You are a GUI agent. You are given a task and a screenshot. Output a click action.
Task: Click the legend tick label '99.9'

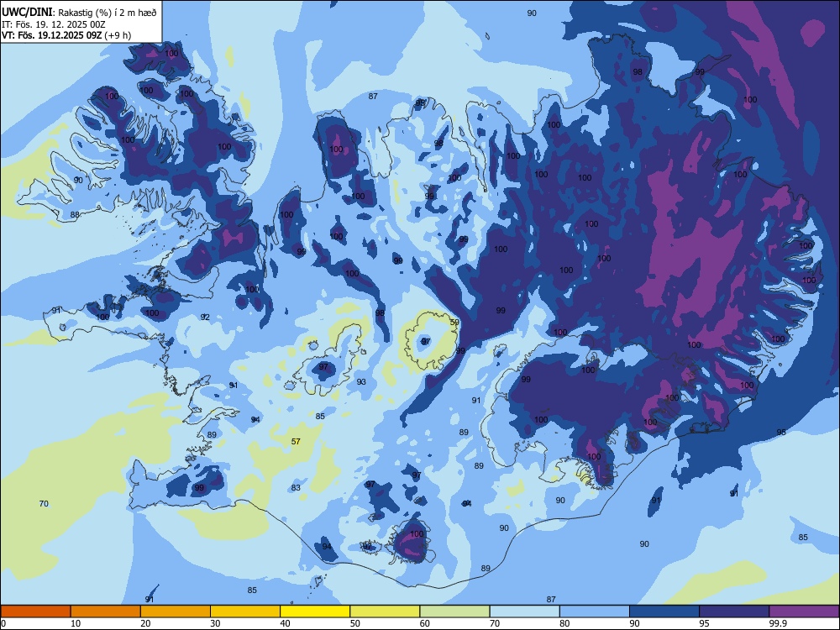click(x=778, y=623)
